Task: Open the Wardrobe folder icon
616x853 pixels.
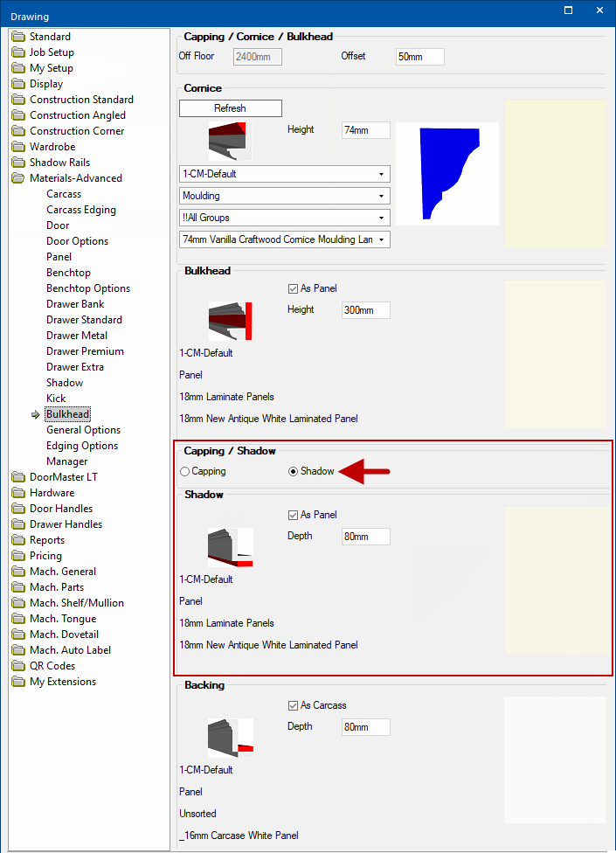Action: [18, 147]
